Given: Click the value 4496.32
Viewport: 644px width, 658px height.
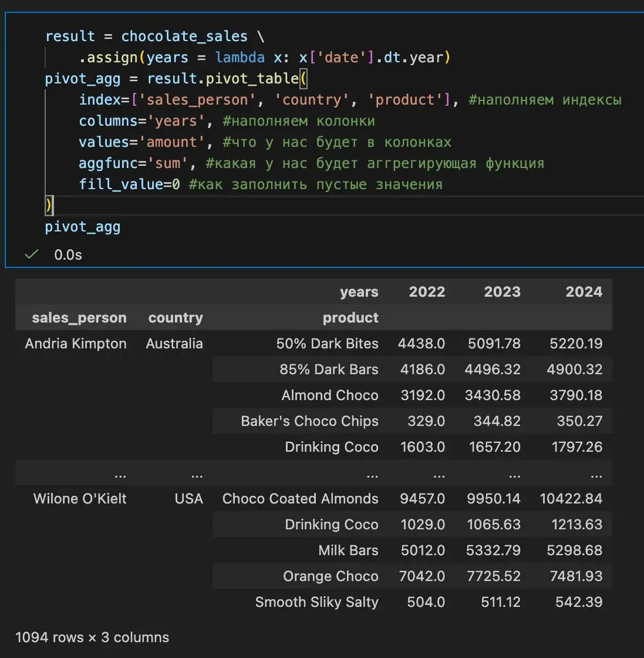Looking at the screenshot, I should click(x=493, y=370).
